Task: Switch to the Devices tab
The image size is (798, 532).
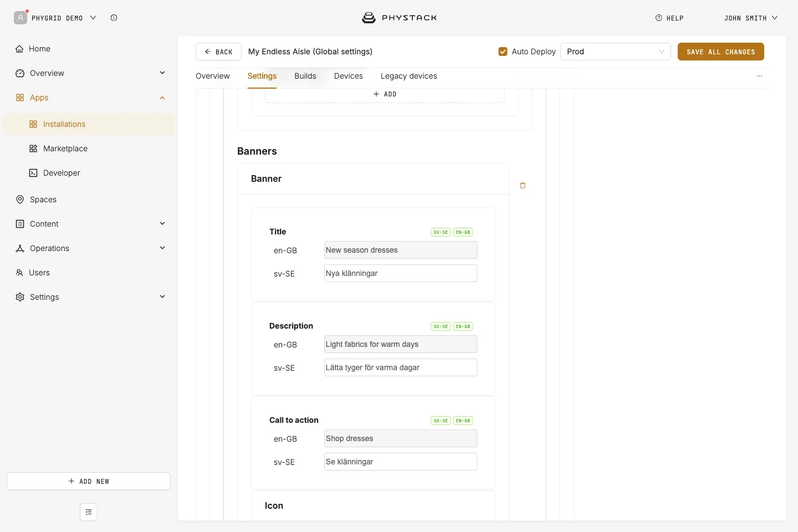Action: pyautogui.click(x=349, y=76)
